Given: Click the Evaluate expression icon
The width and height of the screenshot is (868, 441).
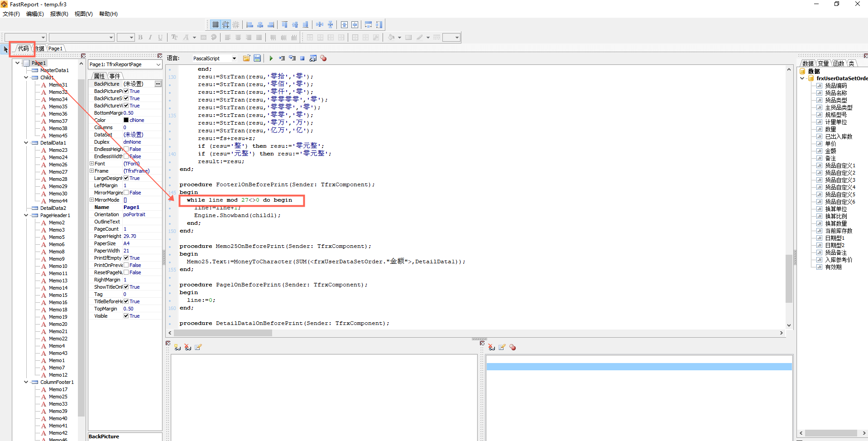Looking at the screenshot, I should pos(313,58).
